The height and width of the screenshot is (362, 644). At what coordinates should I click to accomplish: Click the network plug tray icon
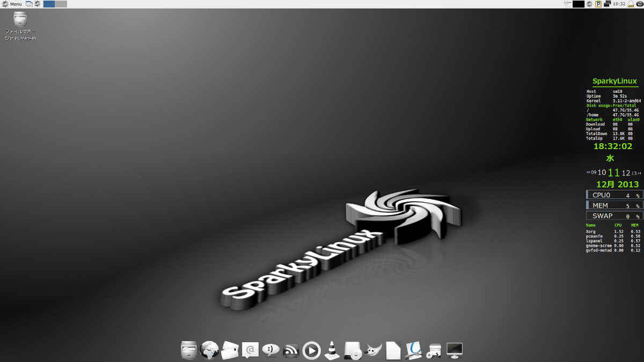click(x=567, y=4)
